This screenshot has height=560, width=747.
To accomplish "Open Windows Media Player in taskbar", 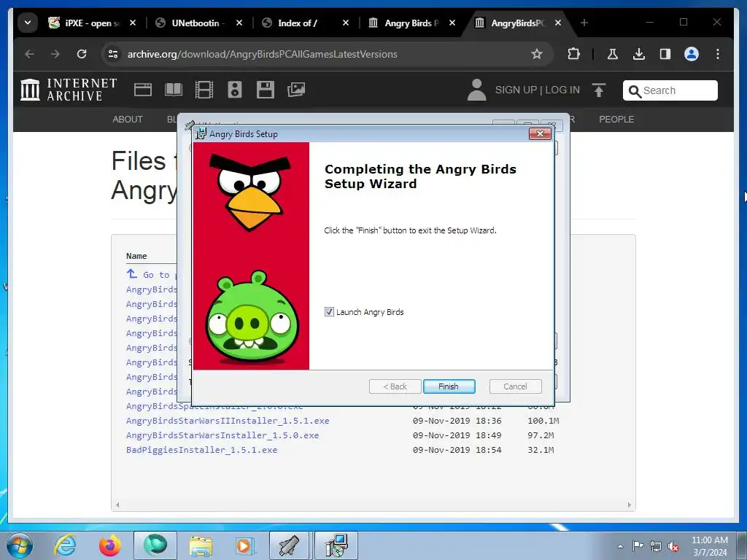I will click(x=245, y=545).
